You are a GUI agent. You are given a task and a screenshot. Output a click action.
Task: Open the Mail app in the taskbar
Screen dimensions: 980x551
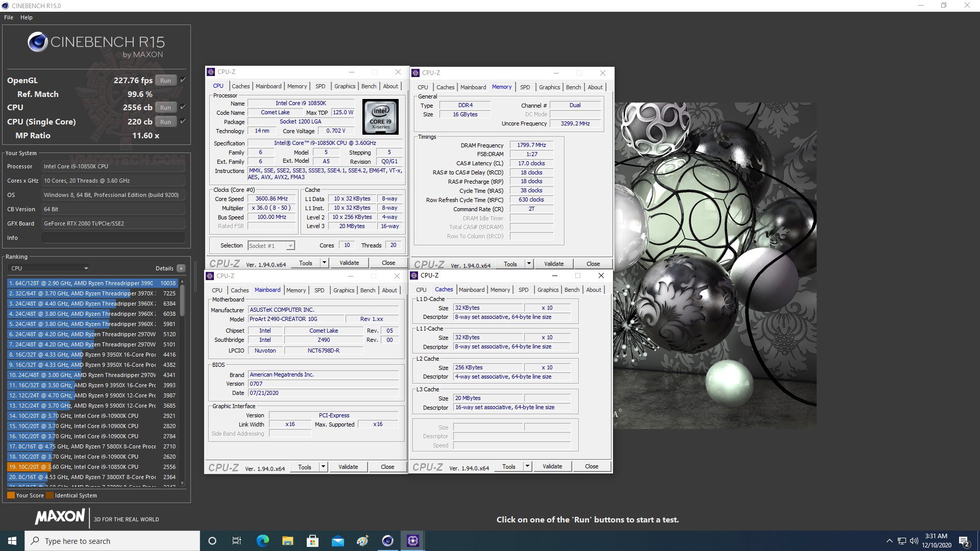pos(337,541)
